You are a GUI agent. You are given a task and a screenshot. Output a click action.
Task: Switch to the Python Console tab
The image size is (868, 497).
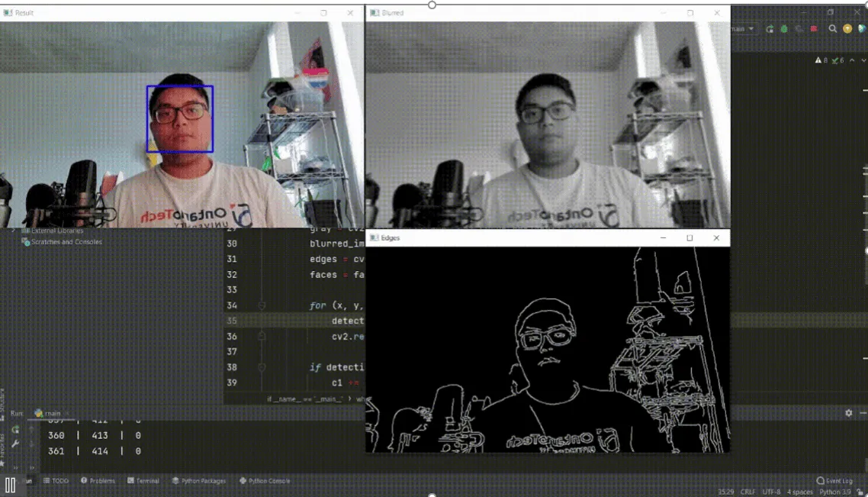(x=265, y=481)
